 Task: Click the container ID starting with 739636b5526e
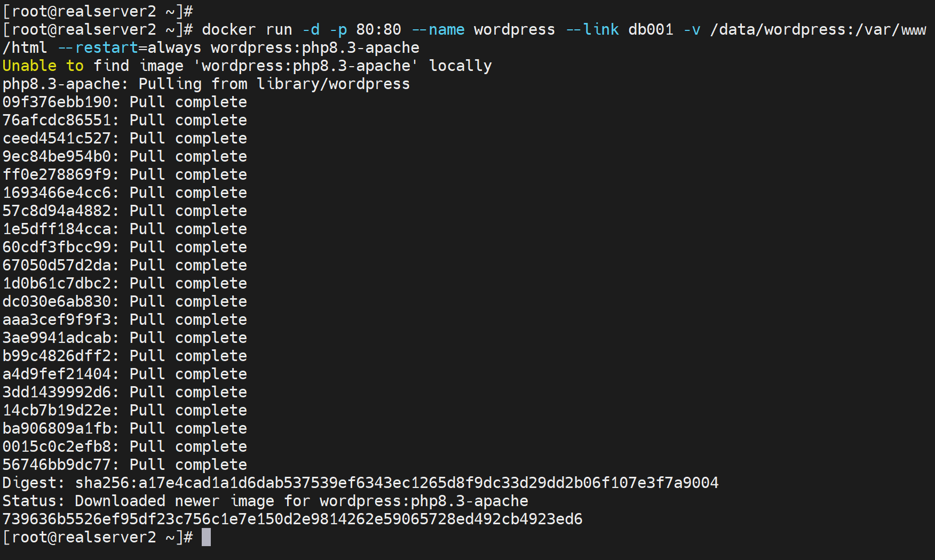[x=292, y=519]
